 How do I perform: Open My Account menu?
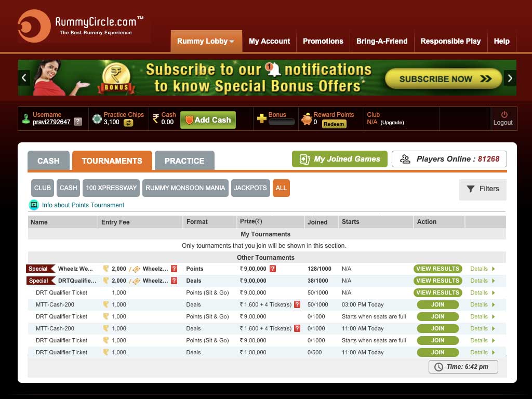270,41
